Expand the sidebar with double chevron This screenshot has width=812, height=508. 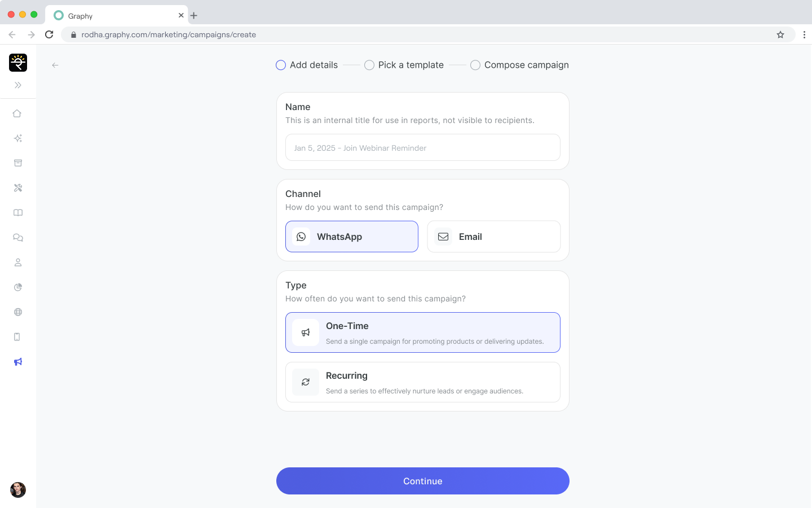[18, 85]
